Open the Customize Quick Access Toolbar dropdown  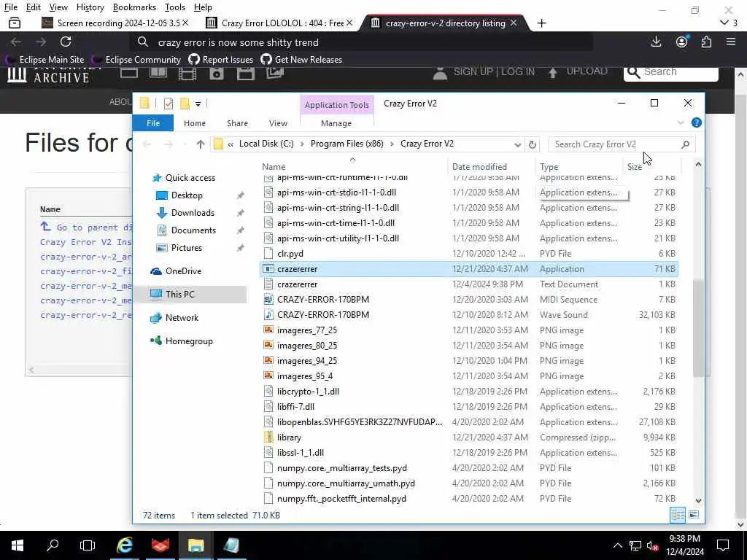click(198, 104)
